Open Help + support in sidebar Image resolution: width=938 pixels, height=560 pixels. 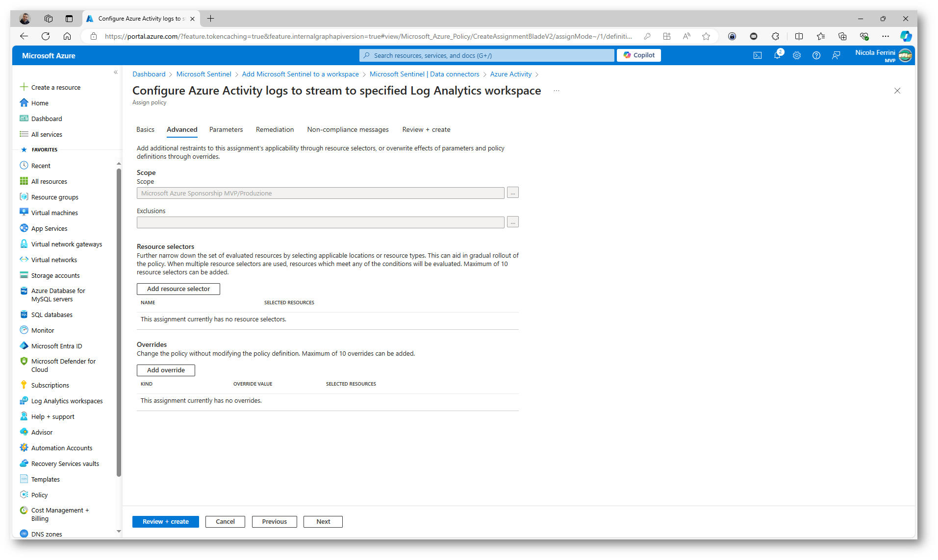point(52,416)
